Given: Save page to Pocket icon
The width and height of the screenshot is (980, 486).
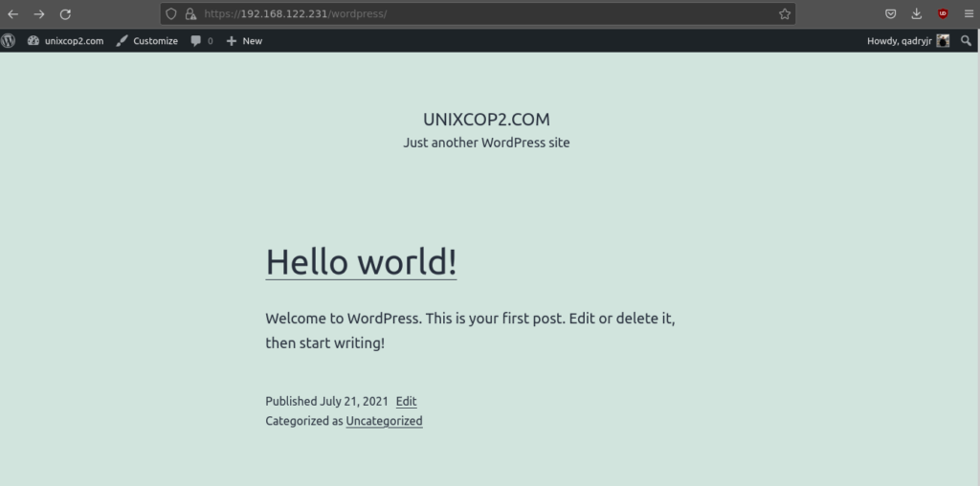Looking at the screenshot, I should (x=891, y=13).
